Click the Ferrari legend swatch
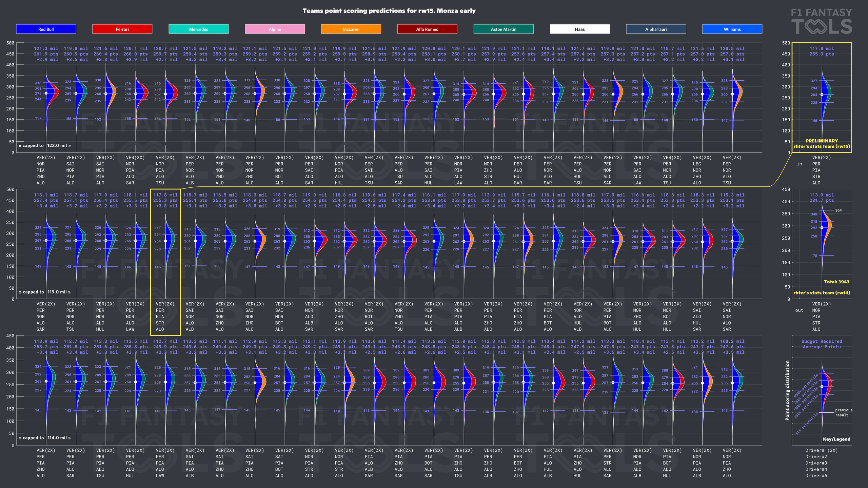The height and width of the screenshot is (488, 868). 122,29
